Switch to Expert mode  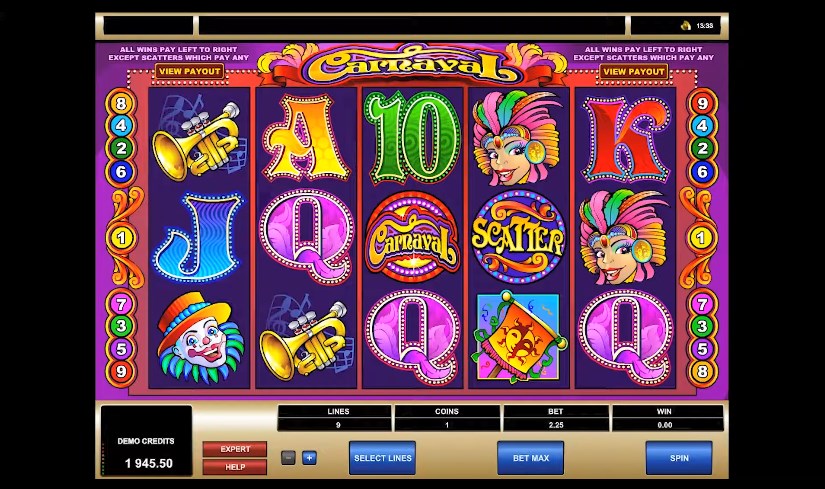point(235,449)
